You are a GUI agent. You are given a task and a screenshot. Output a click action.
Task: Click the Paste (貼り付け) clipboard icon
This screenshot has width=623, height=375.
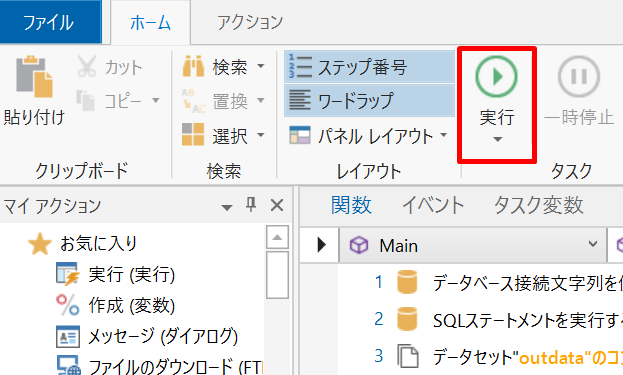tap(34, 77)
